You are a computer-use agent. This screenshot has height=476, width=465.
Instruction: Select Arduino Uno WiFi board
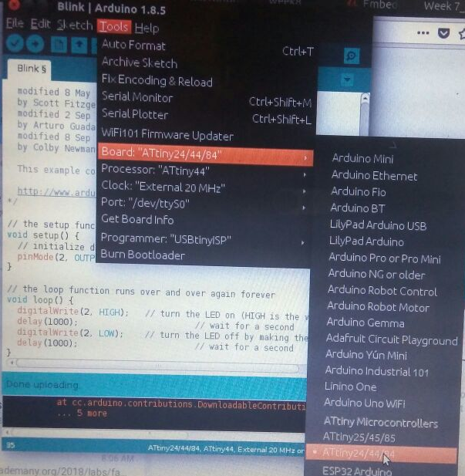[364, 403]
